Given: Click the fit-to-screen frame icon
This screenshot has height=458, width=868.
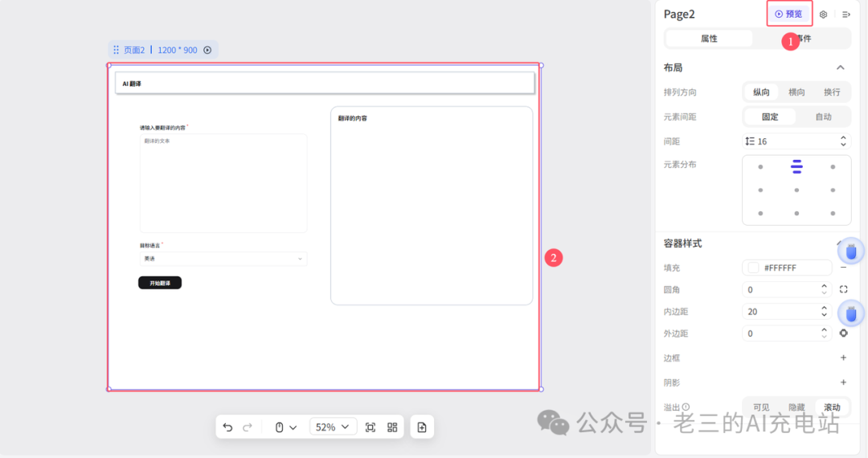Looking at the screenshot, I should coord(371,427).
